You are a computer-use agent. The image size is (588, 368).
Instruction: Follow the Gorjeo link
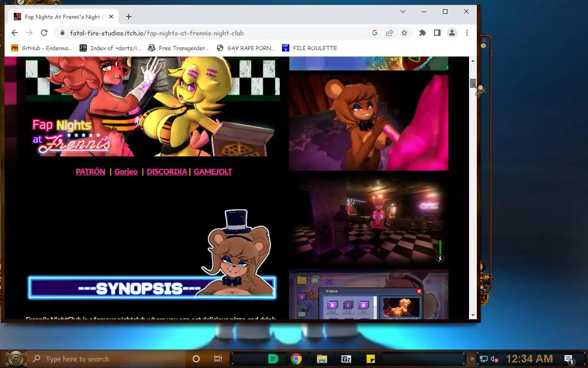click(126, 172)
